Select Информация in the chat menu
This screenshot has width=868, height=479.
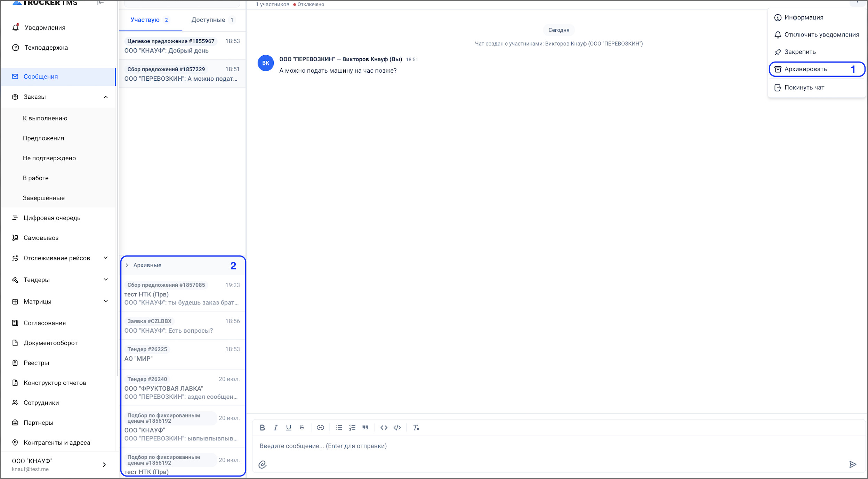click(816, 17)
